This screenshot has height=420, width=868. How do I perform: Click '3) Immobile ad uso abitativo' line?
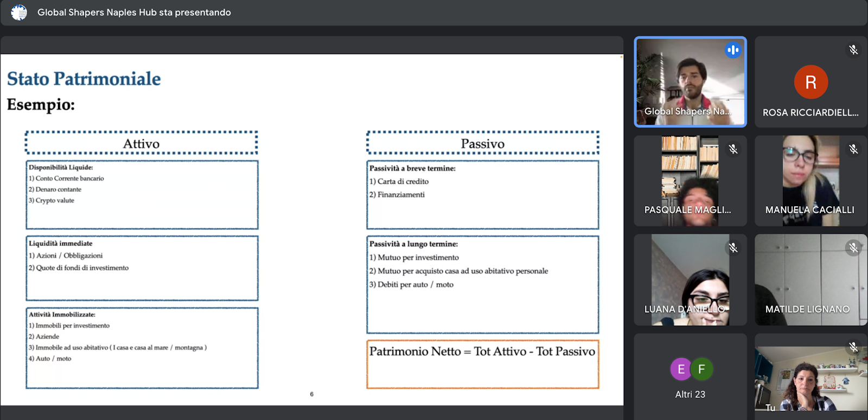click(x=118, y=347)
